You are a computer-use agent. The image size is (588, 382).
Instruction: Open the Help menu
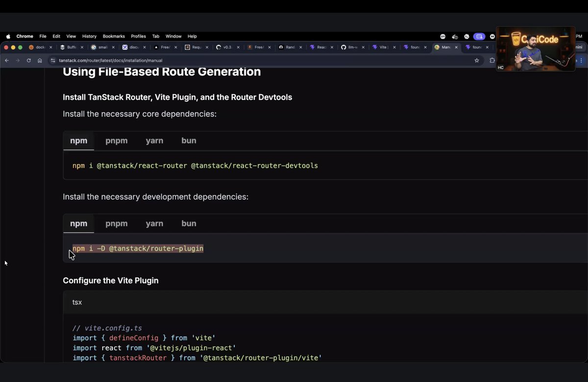tap(192, 36)
